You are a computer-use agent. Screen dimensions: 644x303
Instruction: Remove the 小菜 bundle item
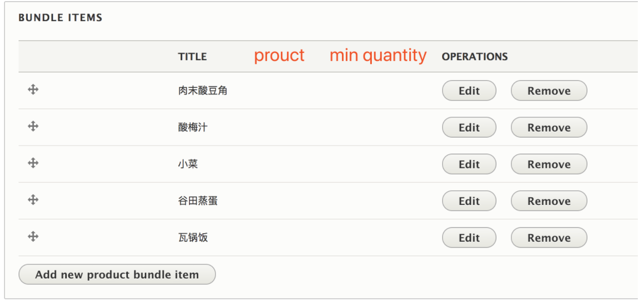click(x=549, y=164)
